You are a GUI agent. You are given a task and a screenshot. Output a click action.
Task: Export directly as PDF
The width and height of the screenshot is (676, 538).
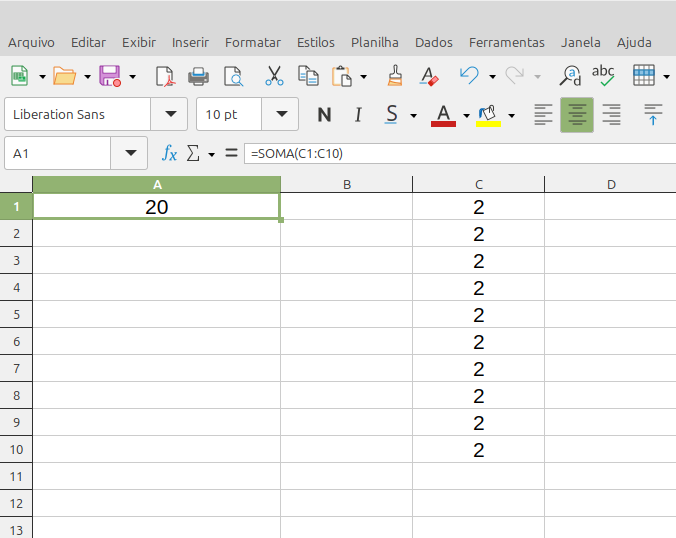(x=165, y=76)
